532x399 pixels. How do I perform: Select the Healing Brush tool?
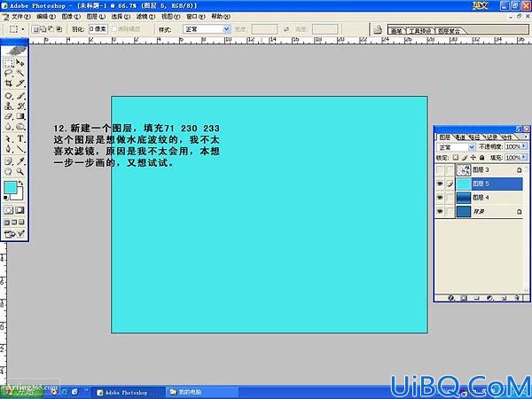9,96
